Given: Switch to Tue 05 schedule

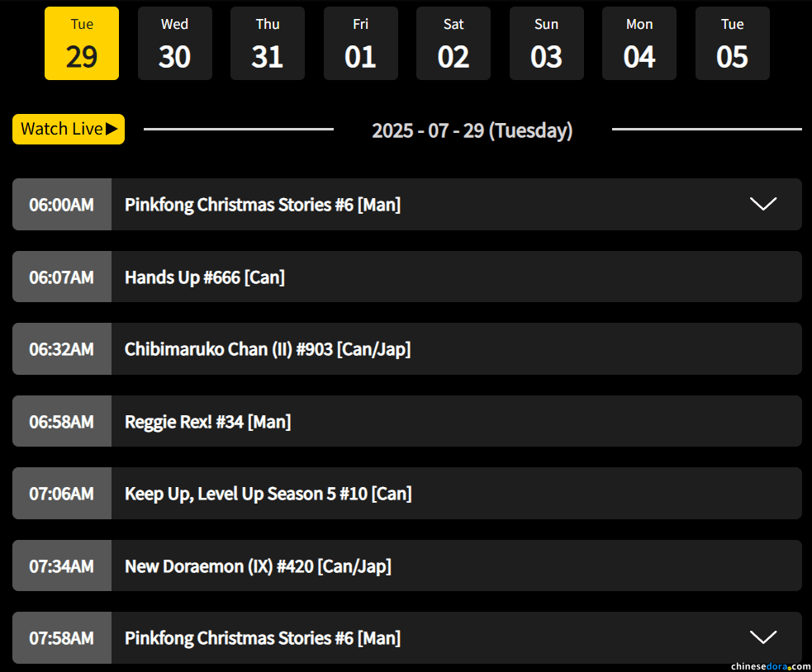Looking at the screenshot, I should tap(732, 44).
